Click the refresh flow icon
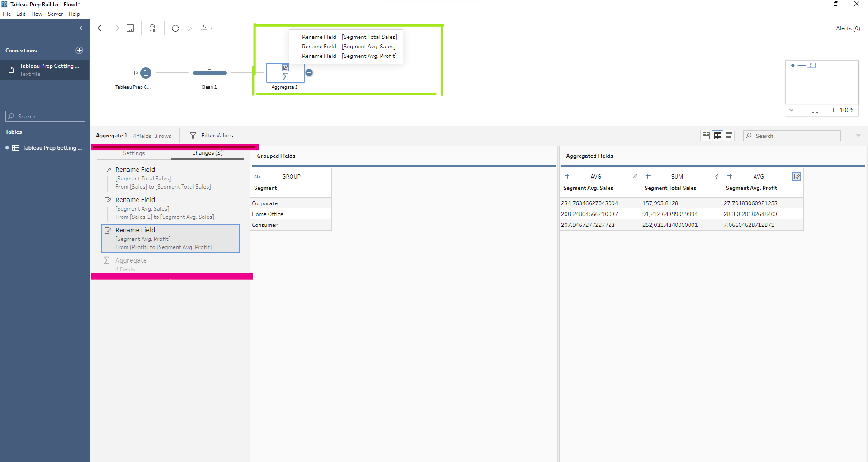This screenshot has height=462, width=868. (175, 28)
